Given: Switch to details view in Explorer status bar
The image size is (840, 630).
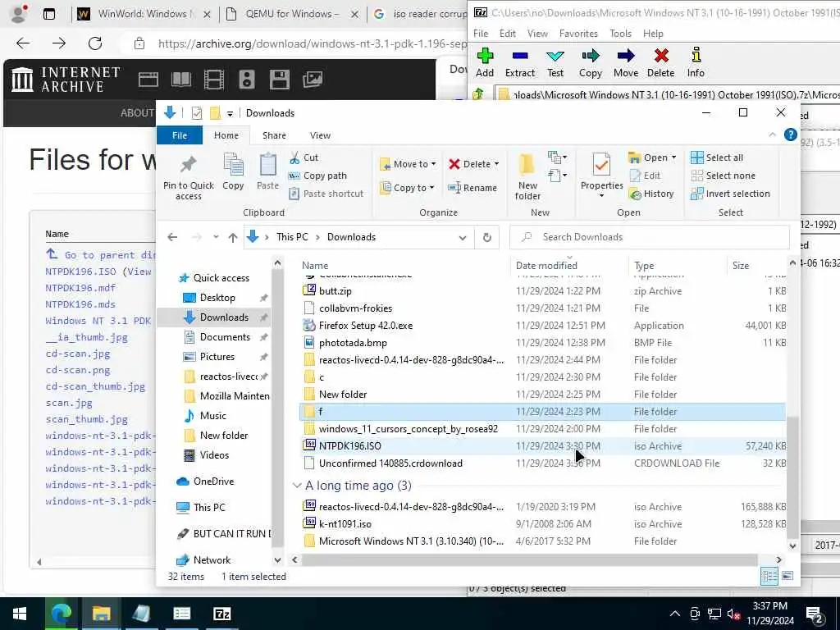Looking at the screenshot, I should tap(769, 576).
